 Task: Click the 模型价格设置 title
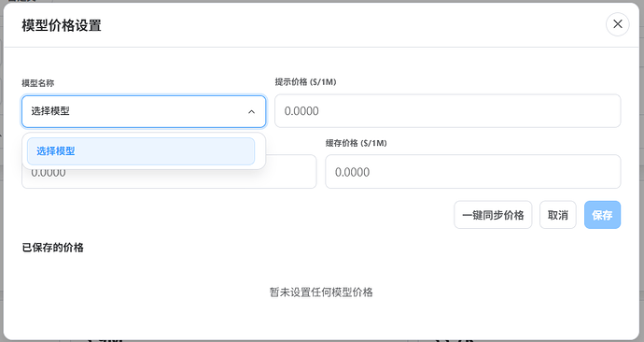coord(62,25)
